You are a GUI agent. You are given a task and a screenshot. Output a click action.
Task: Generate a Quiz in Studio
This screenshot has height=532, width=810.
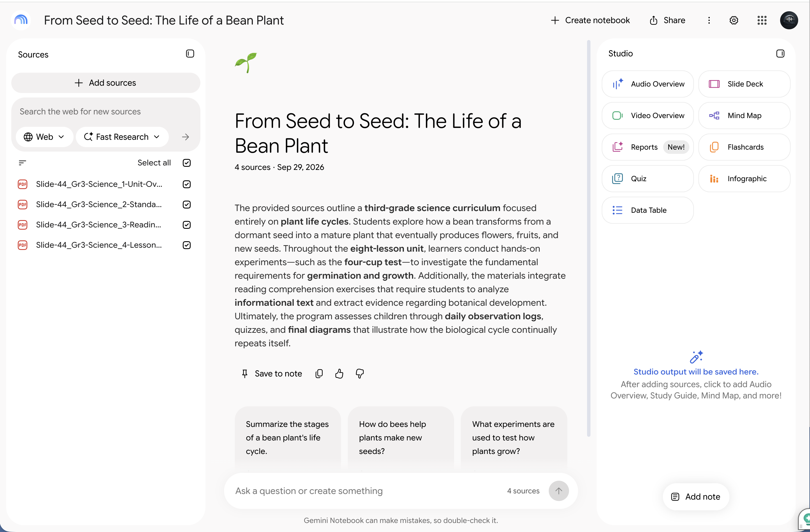[647, 179]
